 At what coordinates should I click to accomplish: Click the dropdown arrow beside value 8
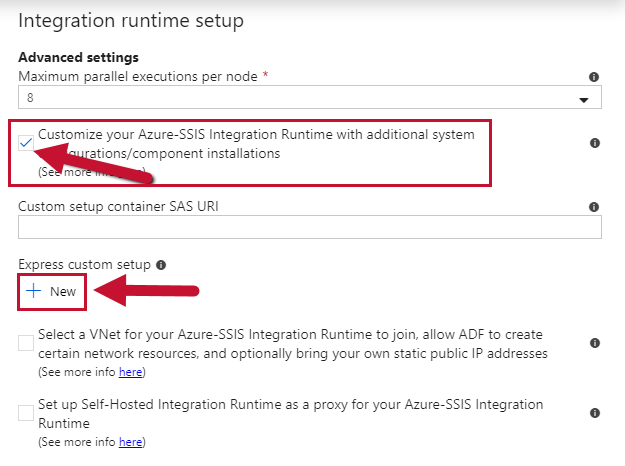(x=584, y=99)
